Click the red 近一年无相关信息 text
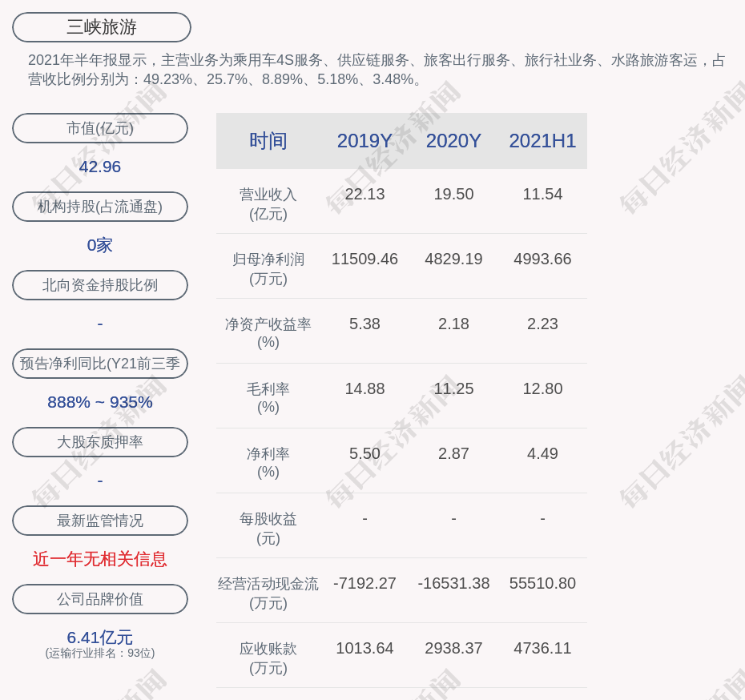 100,559
